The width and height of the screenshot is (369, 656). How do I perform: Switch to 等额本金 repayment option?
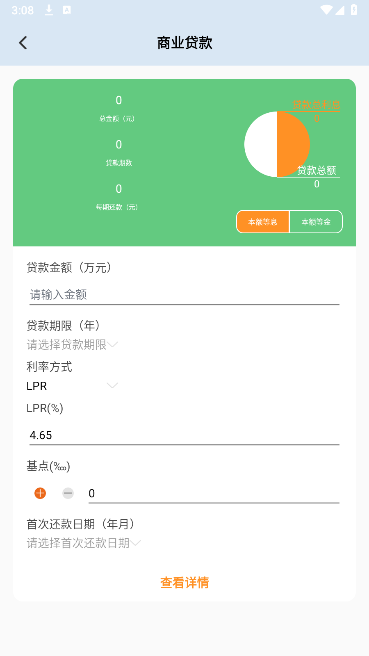point(316,222)
